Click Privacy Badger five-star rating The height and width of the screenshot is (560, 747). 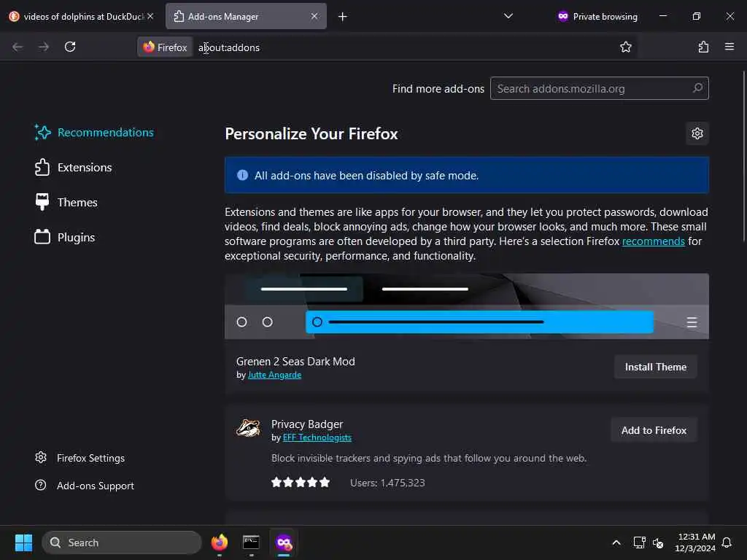[300, 483]
